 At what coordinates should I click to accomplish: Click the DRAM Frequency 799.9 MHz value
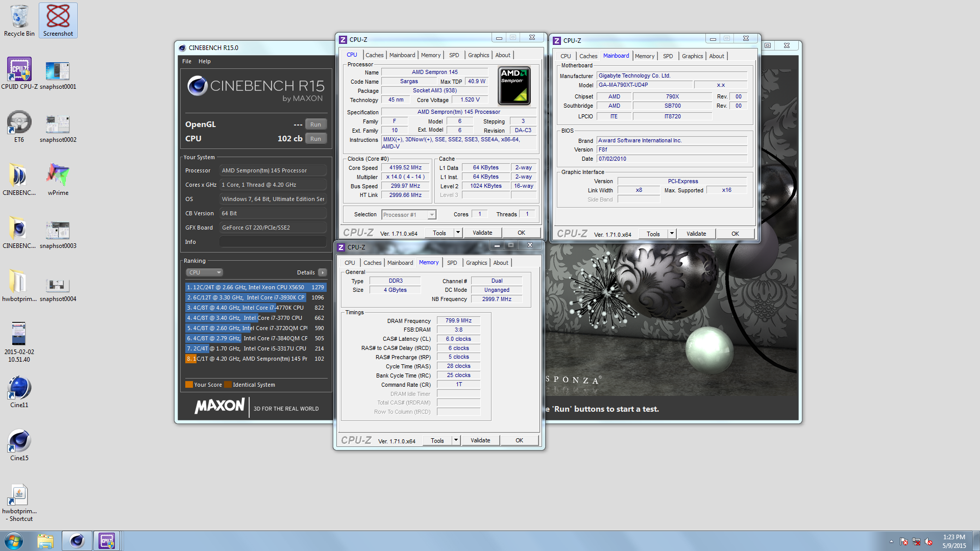tap(458, 320)
